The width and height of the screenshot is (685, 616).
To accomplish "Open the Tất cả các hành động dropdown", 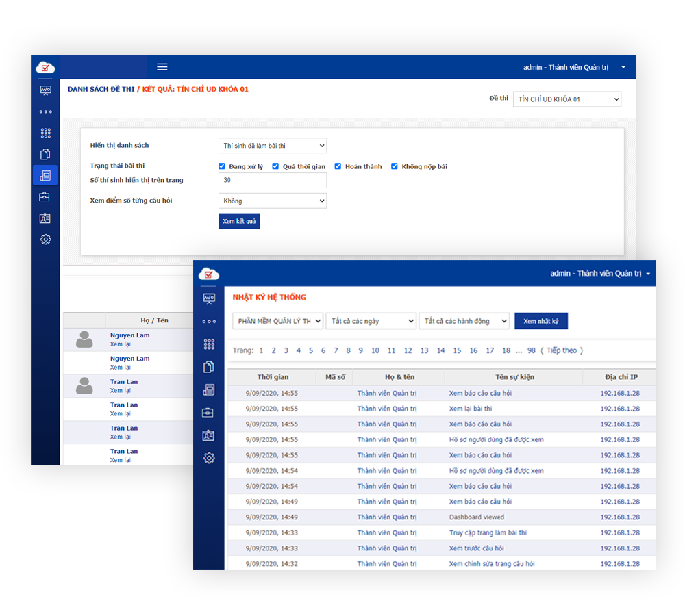I will point(464,321).
